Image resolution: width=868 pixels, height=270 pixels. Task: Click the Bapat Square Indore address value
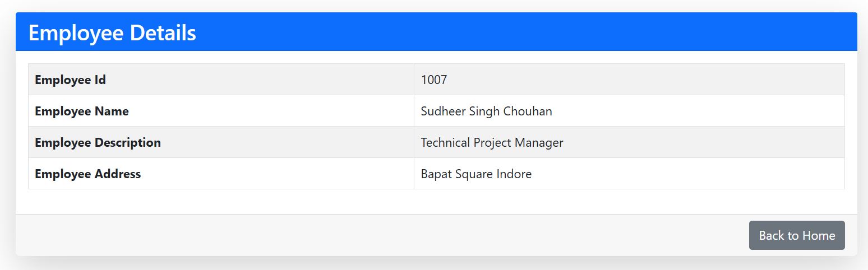476,174
